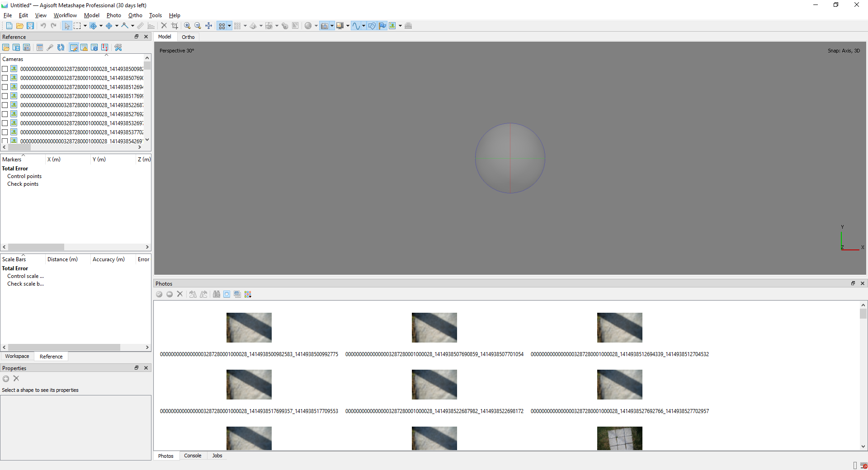The height and width of the screenshot is (470, 868).
Task: Switch to the Ortho tab
Action: click(x=188, y=37)
